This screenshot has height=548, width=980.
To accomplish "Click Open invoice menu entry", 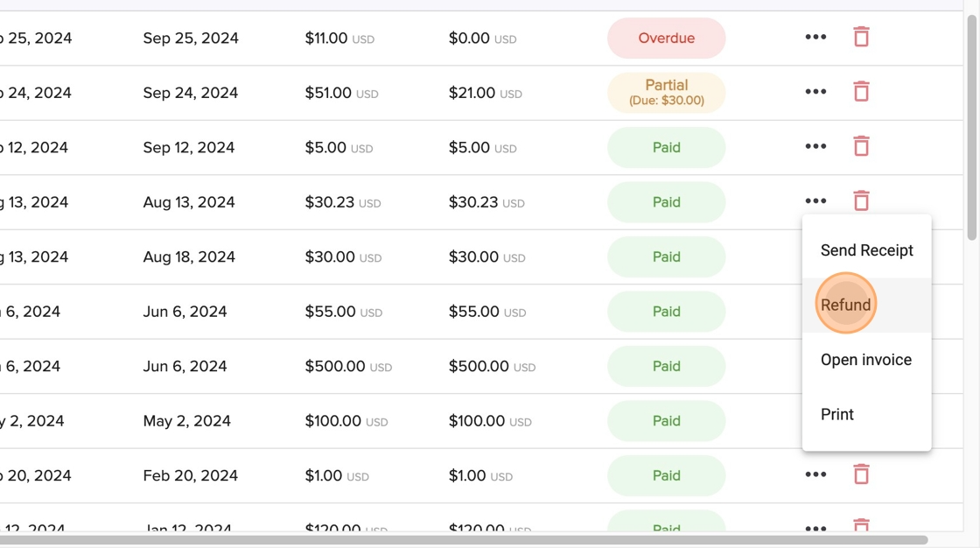I will point(866,360).
